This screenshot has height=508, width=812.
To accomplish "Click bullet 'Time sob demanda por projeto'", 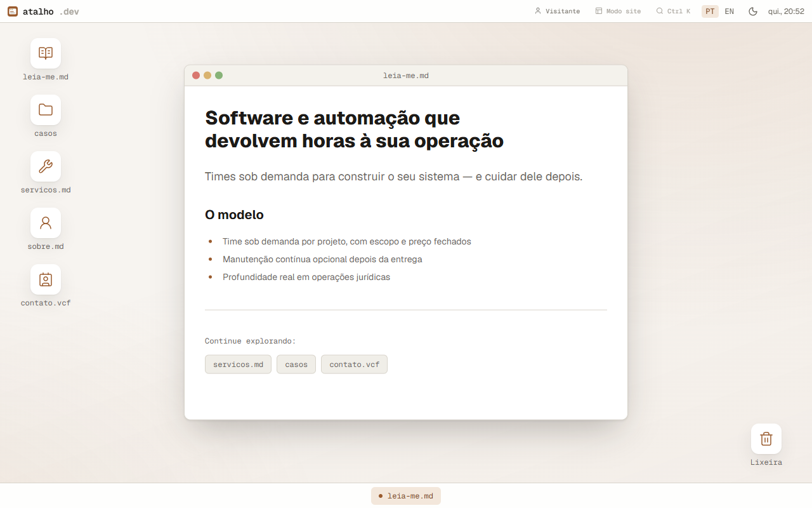I will tap(347, 241).
